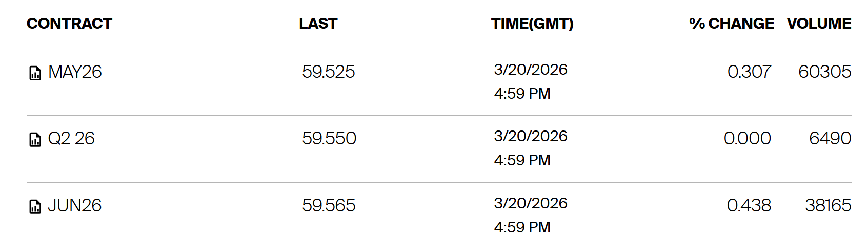Sort by the LAST column header
This screenshot has height=241, width=868.
pos(318,24)
